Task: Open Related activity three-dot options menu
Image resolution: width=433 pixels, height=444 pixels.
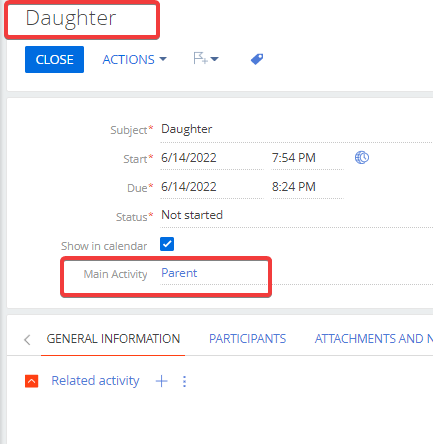Action: [184, 381]
